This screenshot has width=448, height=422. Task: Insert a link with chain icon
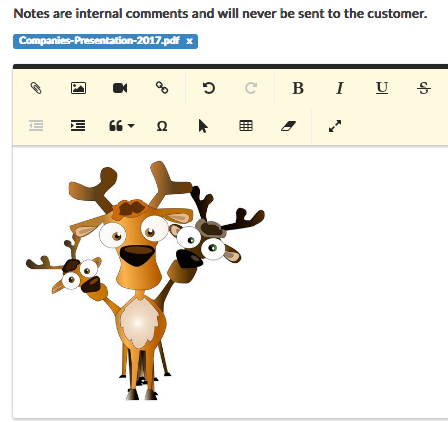(x=162, y=88)
